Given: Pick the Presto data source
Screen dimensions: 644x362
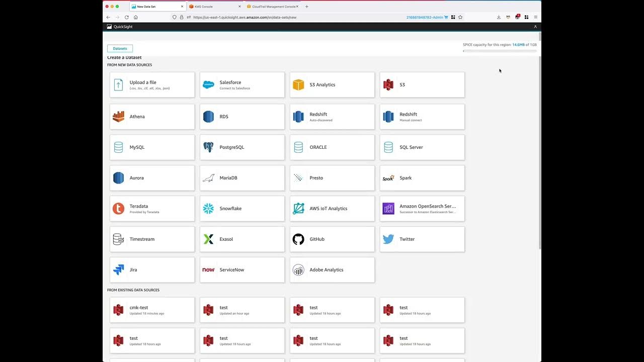Looking at the screenshot, I should [x=332, y=178].
